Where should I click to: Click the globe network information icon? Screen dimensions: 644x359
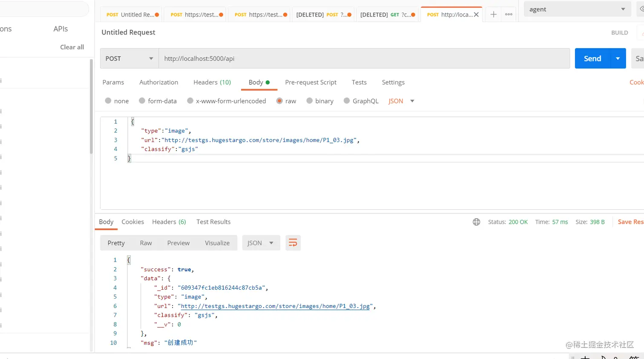pos(476,222)
